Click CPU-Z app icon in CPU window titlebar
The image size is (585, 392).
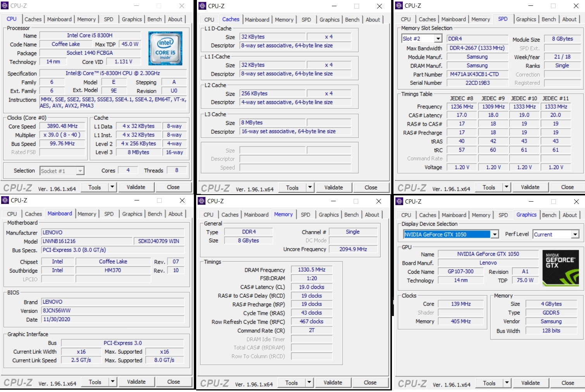pos(5,5)
